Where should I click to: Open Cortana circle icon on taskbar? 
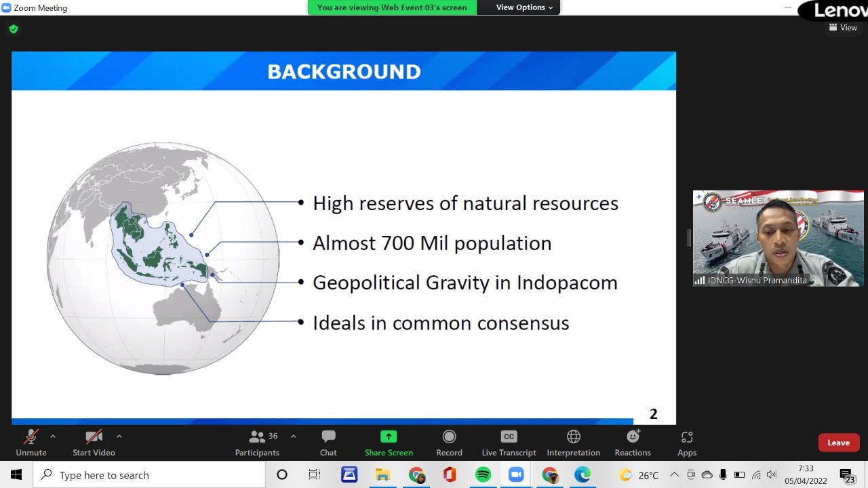[282, 475]
